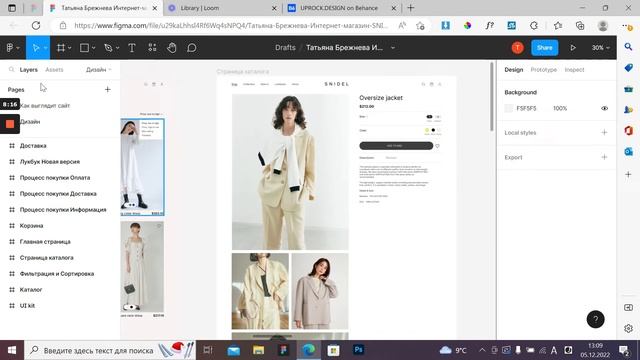
Task: Open the Edge profile icon
Action: (x=603, y=25)
